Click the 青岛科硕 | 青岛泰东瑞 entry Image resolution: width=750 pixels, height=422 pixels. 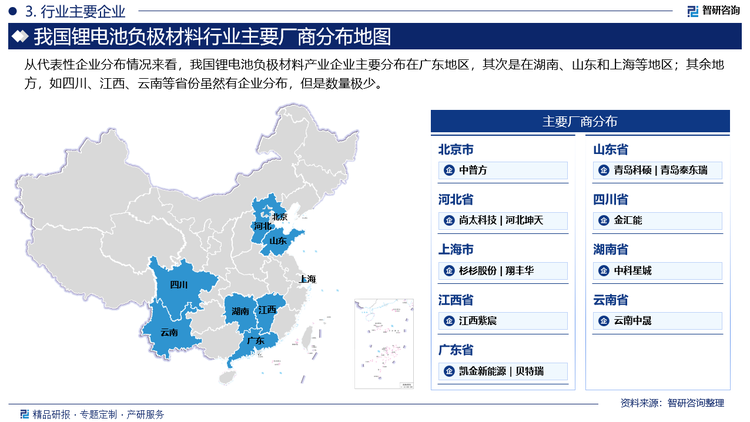(x=658, y=170)
